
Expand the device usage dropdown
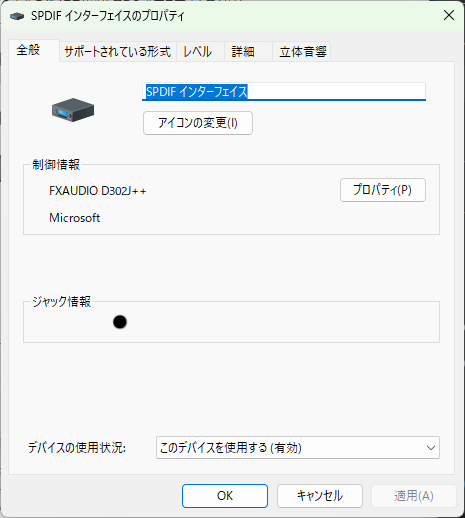(x=298, y=448)
